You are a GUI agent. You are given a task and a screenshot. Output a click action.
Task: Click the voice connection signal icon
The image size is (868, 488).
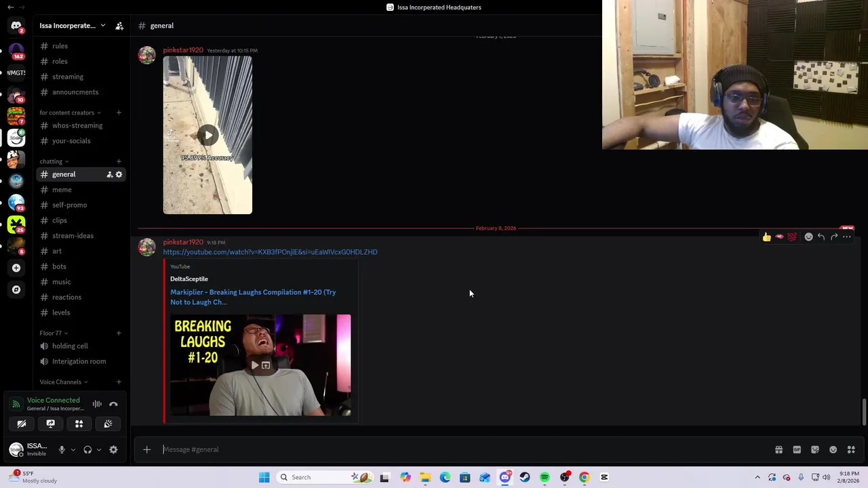[16, 404]
